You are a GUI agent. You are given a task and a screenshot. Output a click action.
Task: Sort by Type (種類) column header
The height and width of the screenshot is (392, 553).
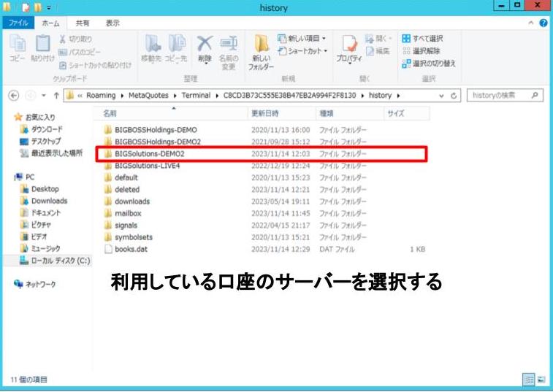[349, 113]
